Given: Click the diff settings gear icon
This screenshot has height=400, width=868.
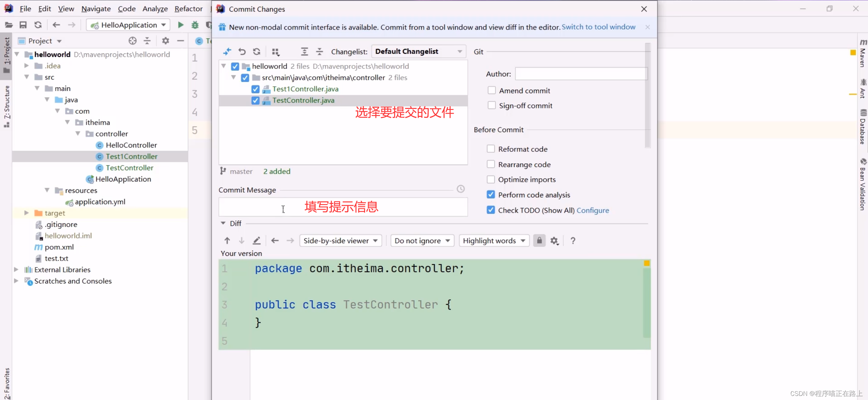Looking at the screenshot, I should (x=554, y=241).
